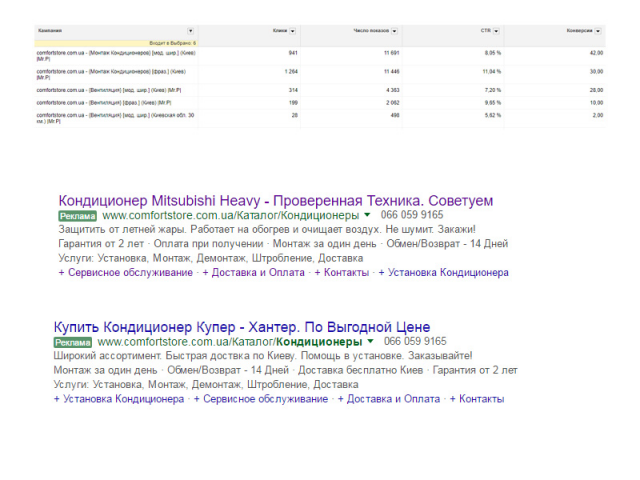Open the Кампания column filter dropdown

click(x=190, y=31)
